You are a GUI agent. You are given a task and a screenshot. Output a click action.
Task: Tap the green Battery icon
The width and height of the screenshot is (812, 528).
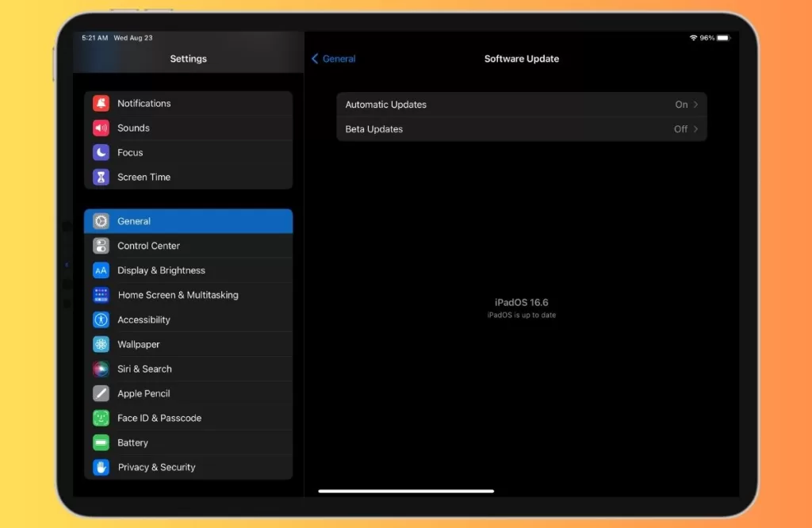tap(101, 442)
